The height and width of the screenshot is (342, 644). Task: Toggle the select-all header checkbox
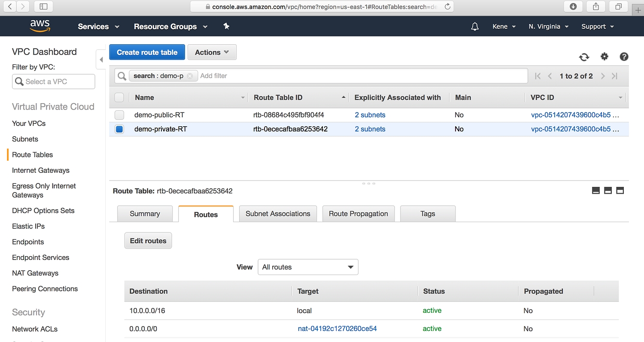119,98
